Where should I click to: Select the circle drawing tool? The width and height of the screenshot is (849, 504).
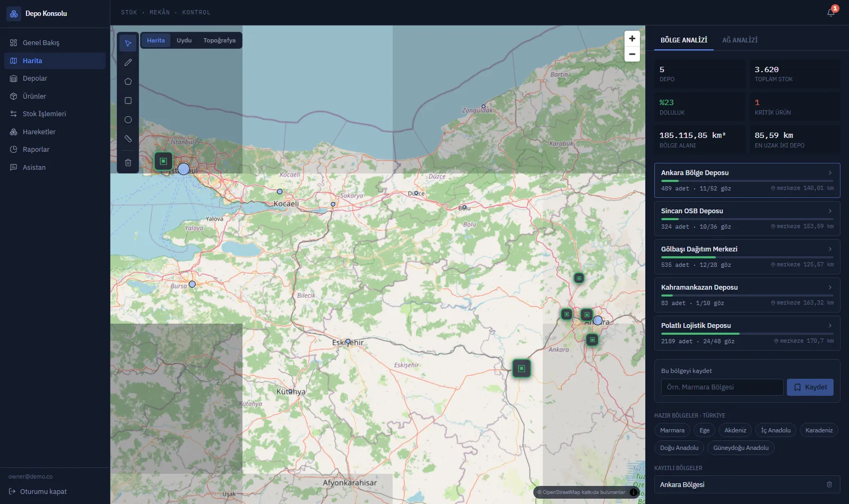[128, 119]
